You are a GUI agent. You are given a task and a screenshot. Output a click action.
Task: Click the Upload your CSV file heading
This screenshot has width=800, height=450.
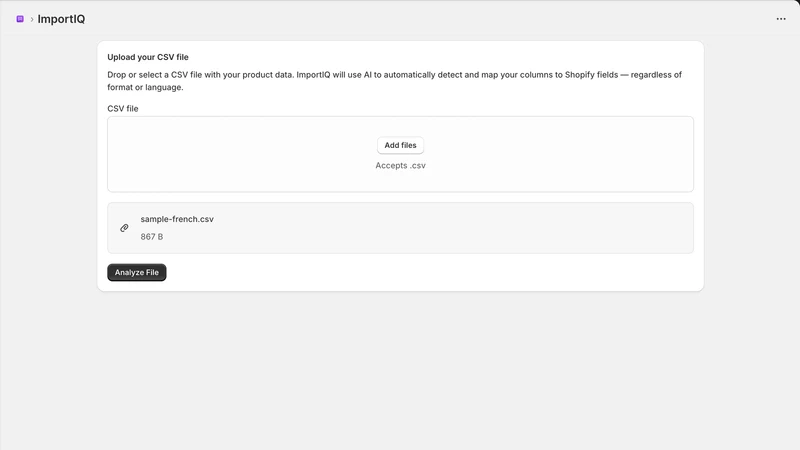pos(147,57)
